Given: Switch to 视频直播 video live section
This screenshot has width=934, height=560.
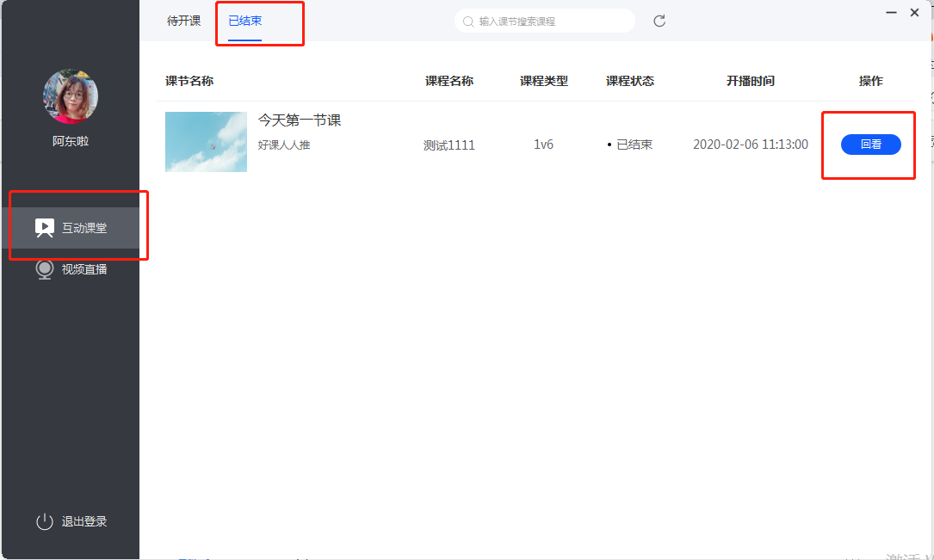Looking at the screenshot, I should click(x=71, y=269).
